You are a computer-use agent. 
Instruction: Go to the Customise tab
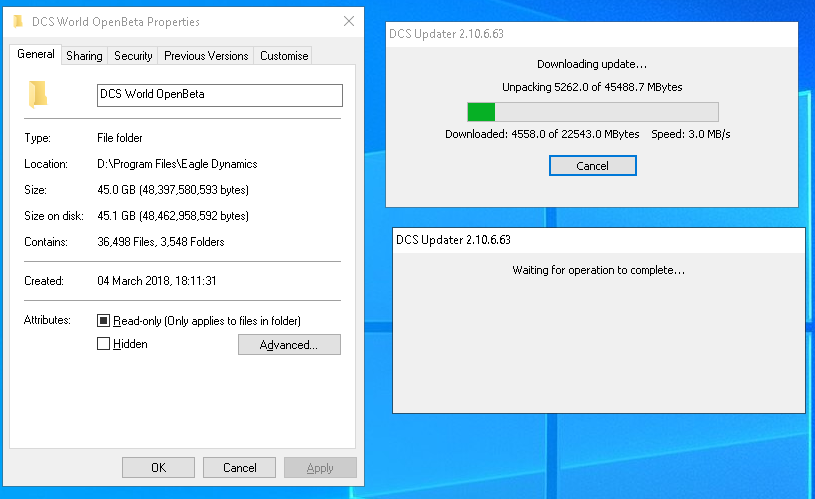pyautogui.click(x=284, y=56)
